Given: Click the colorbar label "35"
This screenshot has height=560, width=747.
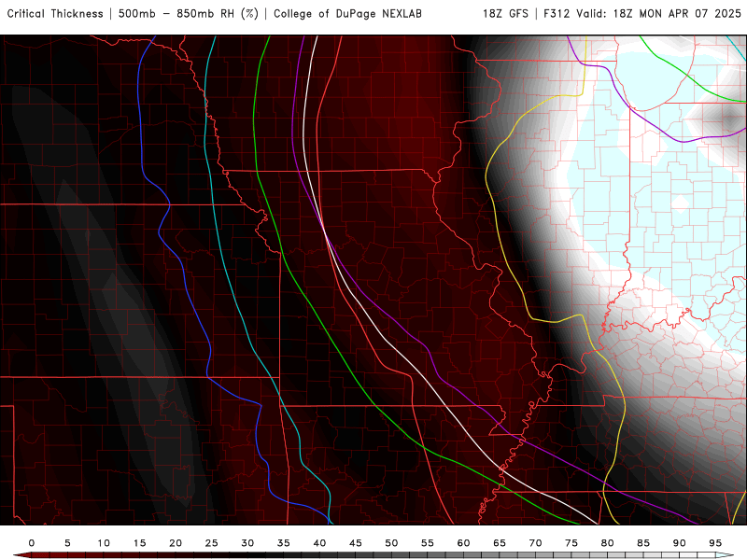Looking at the screenshot, I should (284, 543).
